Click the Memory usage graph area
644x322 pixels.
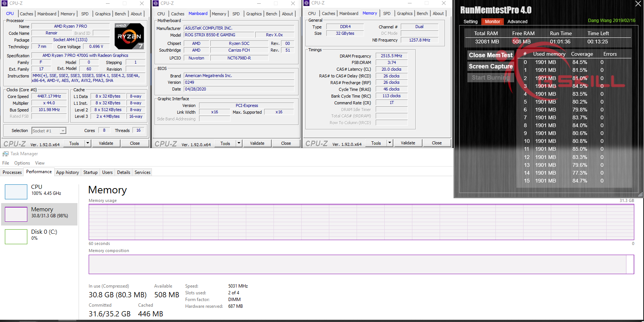[x=361, y=222]
